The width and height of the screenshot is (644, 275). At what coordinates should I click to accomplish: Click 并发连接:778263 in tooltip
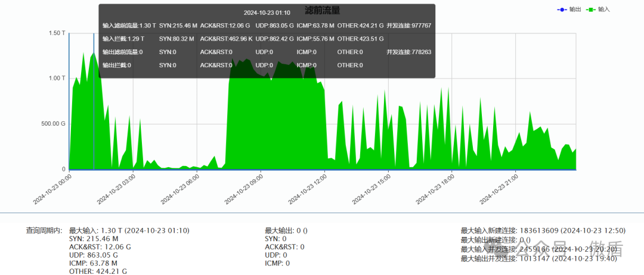click(408, 52)
